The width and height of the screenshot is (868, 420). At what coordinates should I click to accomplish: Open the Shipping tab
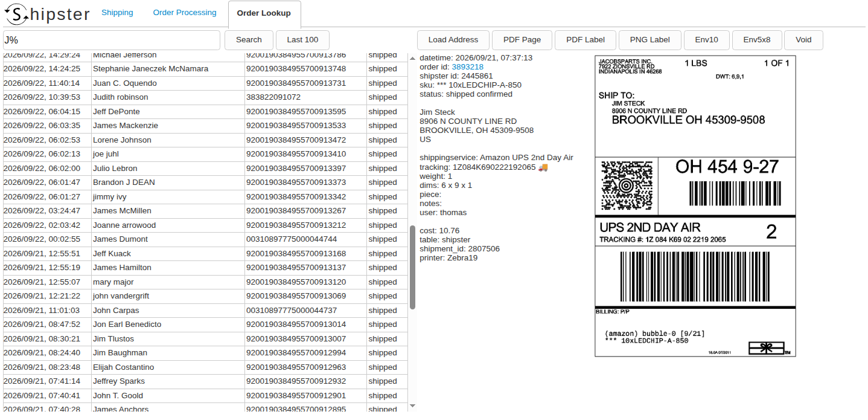point(117,13)
